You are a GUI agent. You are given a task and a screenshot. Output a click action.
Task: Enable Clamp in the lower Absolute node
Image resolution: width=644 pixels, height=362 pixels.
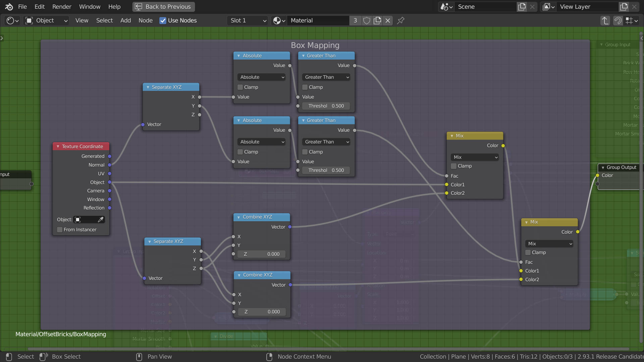coord(240,152)
